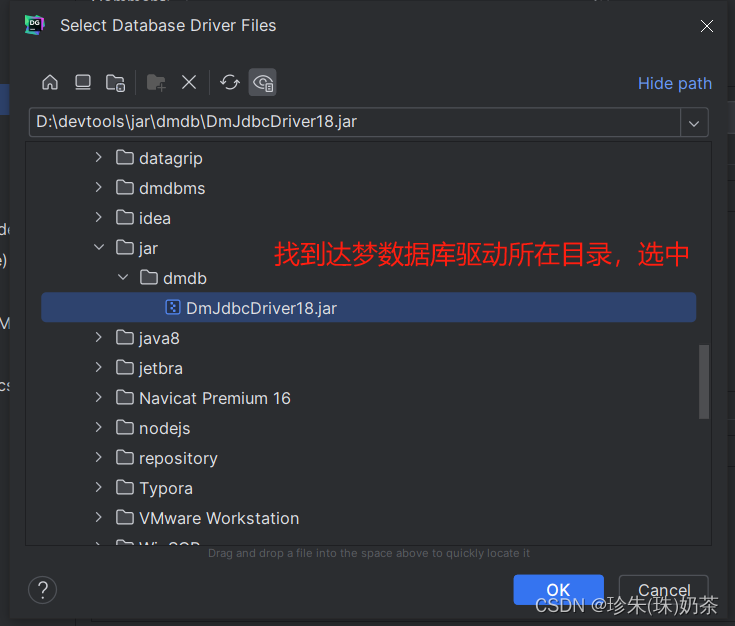735x626 pixels.
Task: Jump to the Project directory icon
Action: tap(115, 83)
